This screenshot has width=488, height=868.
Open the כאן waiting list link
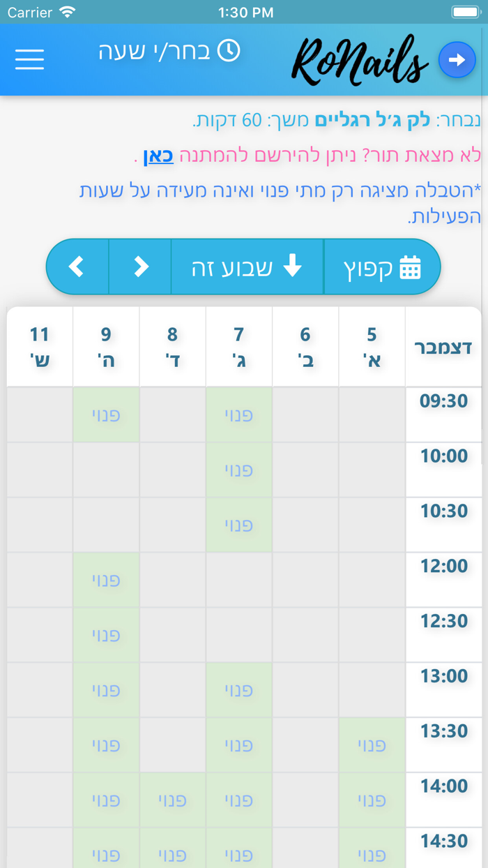tap(158, 155)
